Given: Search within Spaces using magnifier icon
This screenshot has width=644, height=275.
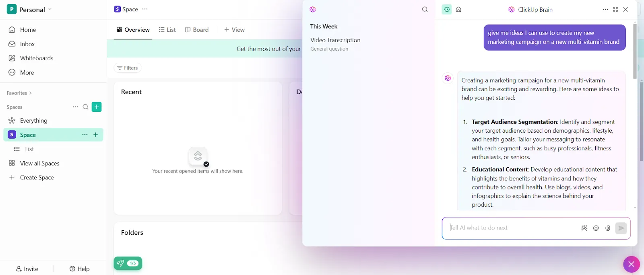Looking at the screenshot, I should 85,107.
